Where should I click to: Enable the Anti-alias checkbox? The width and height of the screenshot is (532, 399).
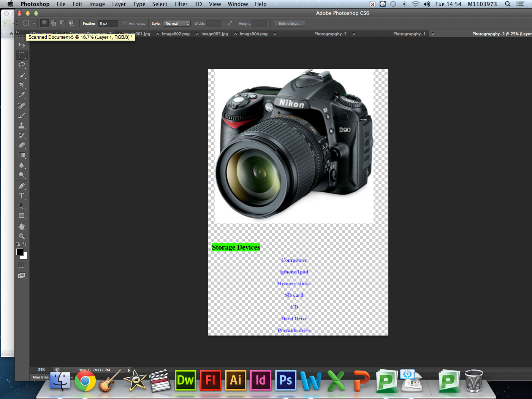[x=124, y=23]
